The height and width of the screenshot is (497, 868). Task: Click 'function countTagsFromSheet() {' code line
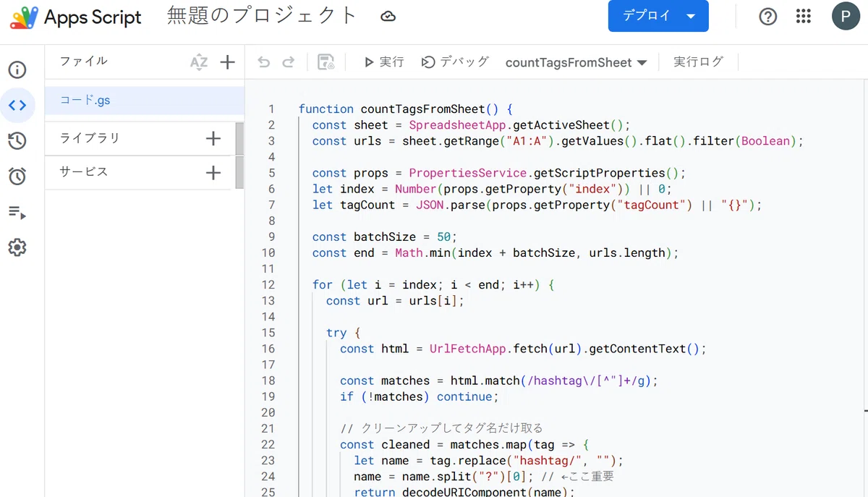pyautogui.click(x=405, y=109)
